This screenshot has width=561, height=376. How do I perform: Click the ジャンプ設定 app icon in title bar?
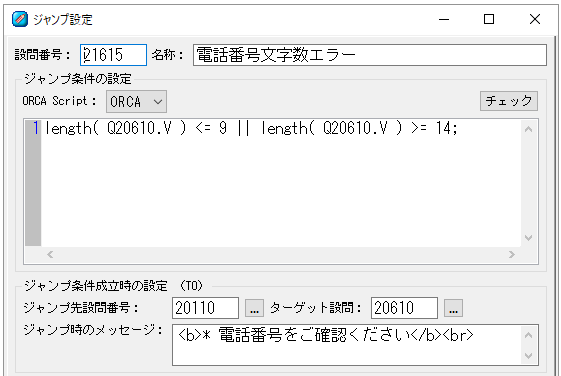coord(20,19)
